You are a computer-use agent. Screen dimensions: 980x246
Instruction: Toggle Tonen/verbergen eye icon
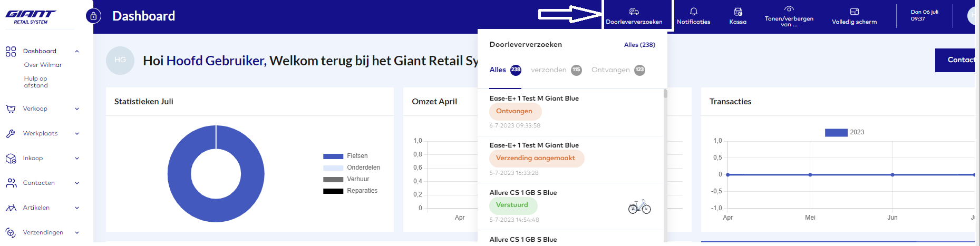(789, 9)
